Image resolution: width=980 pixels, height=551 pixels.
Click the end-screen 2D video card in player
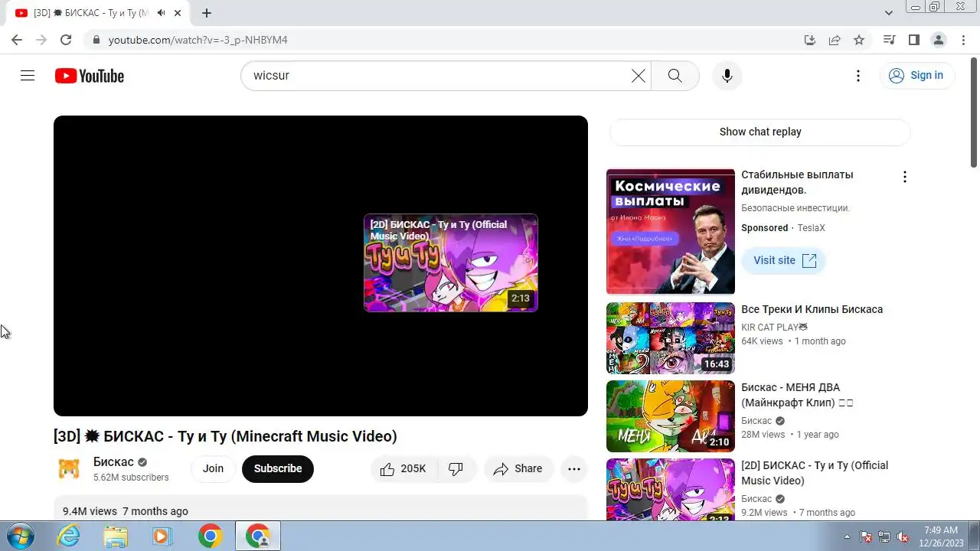point(451,262)
